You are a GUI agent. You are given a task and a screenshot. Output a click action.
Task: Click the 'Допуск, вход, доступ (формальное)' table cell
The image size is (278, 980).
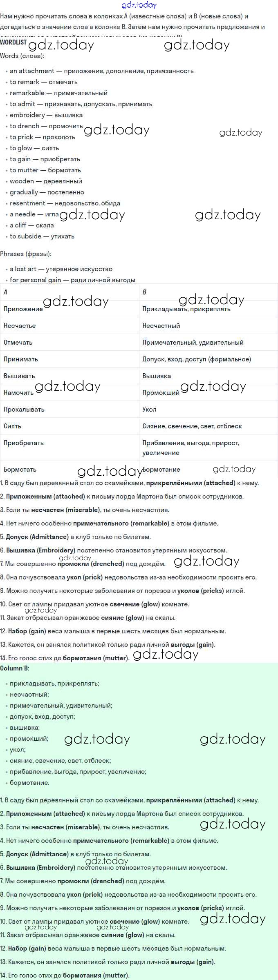[197, 359]
